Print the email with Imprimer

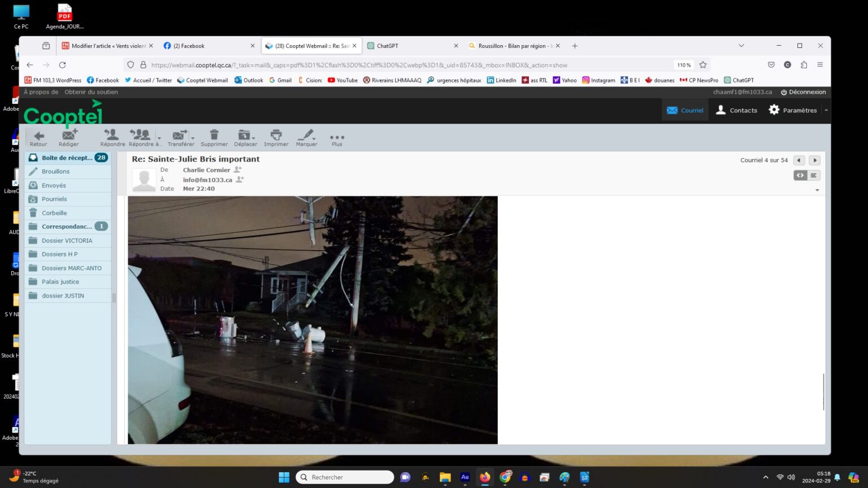pyautogui.click(x=276, y=136)
